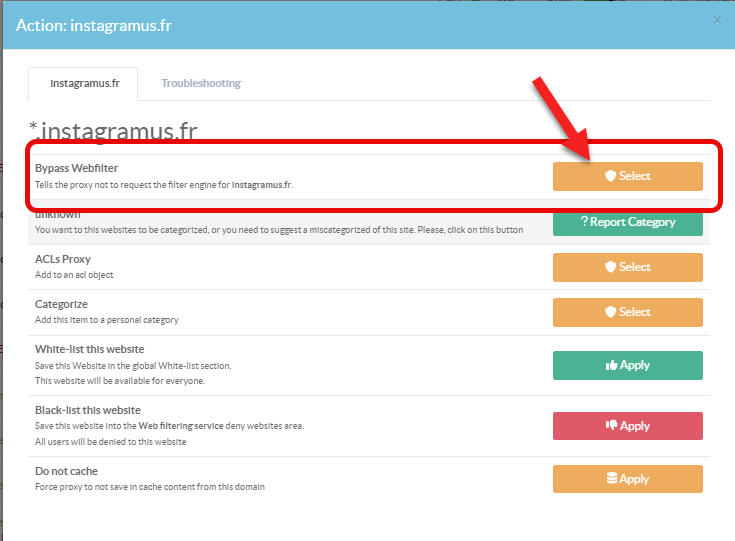
Task: Open the instagramus.fr tab
Action: click(x=85, y=83)
